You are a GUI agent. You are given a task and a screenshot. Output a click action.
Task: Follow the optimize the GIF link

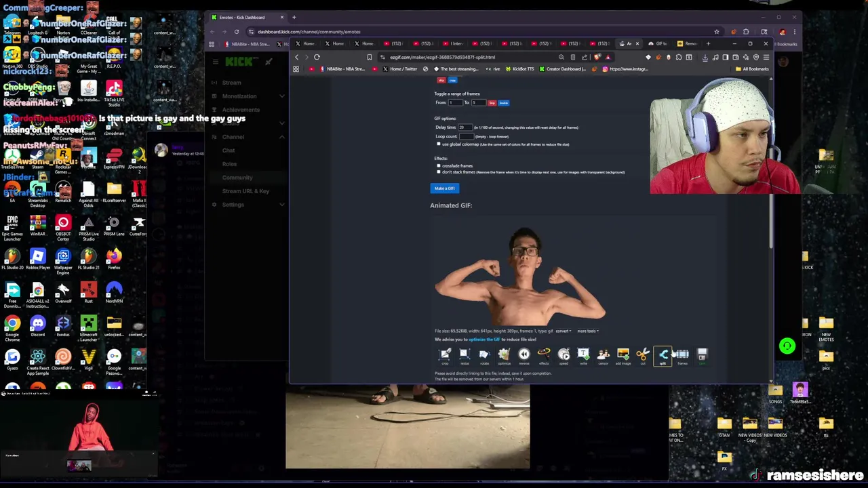click(x=484, y=340)
